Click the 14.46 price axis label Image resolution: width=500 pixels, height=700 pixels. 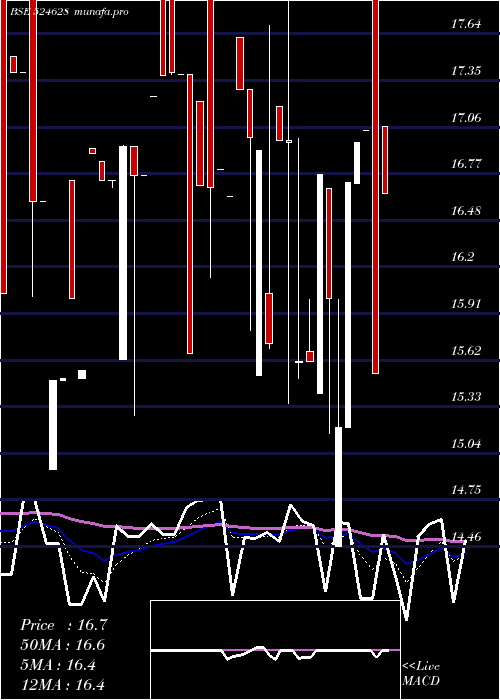(466, 536)
